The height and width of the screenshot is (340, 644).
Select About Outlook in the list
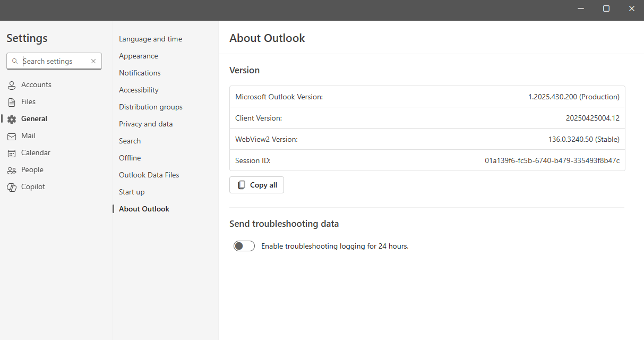pyautogui.click(x=144, y=209)
